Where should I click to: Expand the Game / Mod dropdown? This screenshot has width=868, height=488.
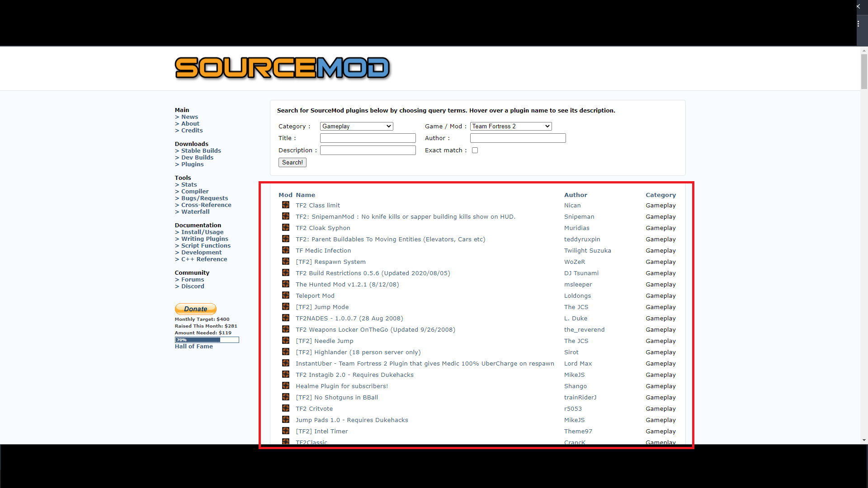(x=511, y=127)
